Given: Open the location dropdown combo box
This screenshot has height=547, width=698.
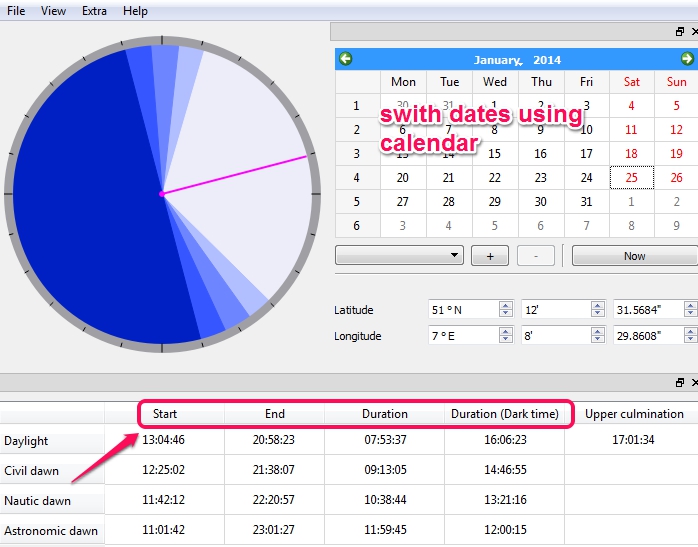Looking at the screenshot, I should 399,255.
